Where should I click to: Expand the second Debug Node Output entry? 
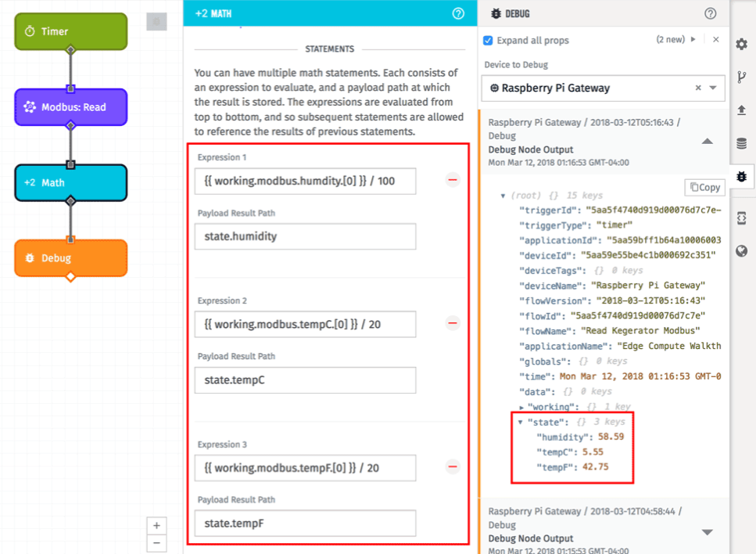point(707,532)
